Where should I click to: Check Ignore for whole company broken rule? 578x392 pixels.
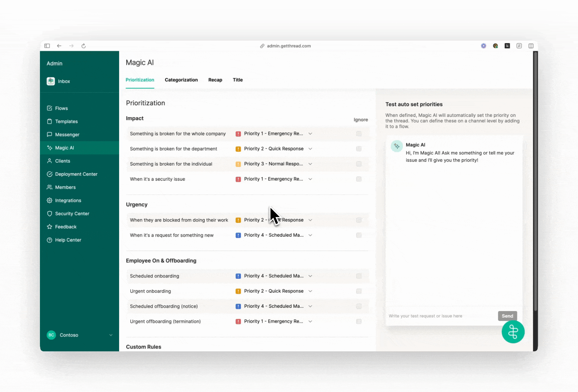359,134
